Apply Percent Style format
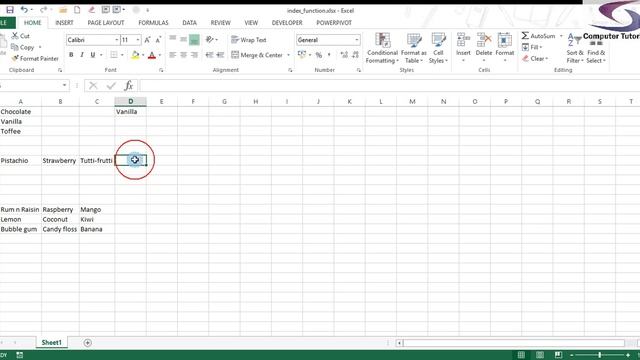This screenshot has width=640, height=360. coord(319,55)
